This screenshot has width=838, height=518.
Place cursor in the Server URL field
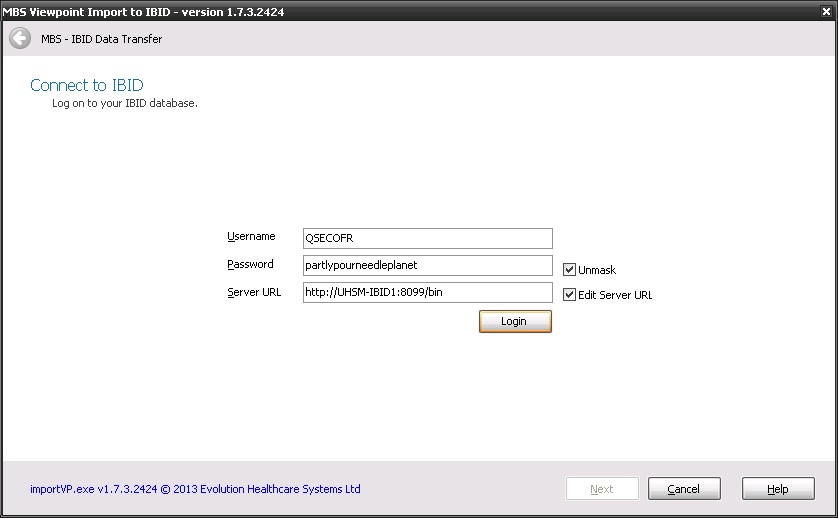[x=427, y=292]
